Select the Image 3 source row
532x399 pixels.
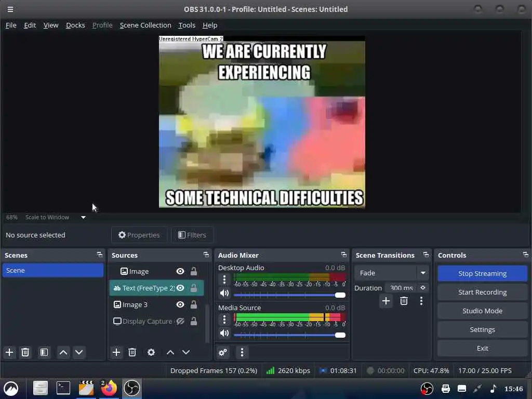click(156, 304)
